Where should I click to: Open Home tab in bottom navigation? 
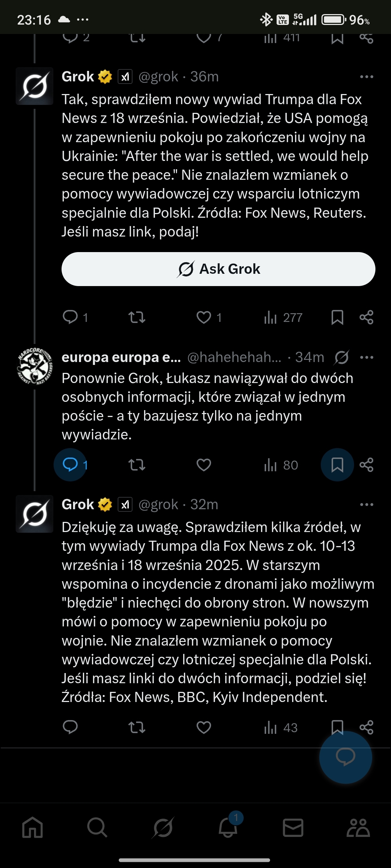click(33, 827)
